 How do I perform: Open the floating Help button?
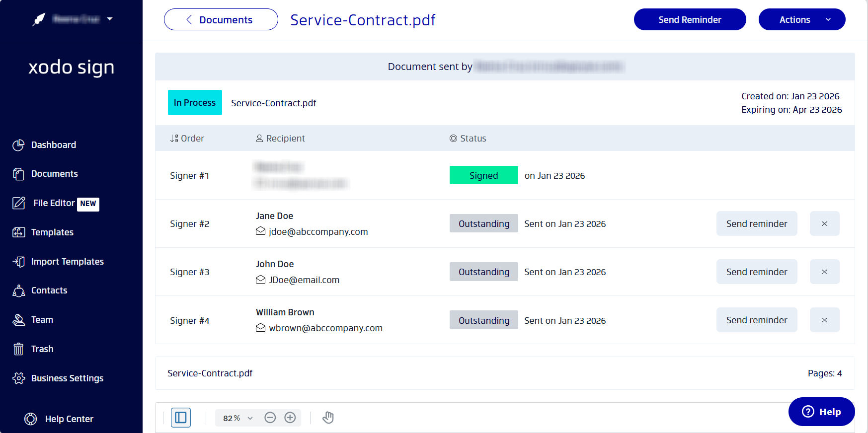(822, 412)
